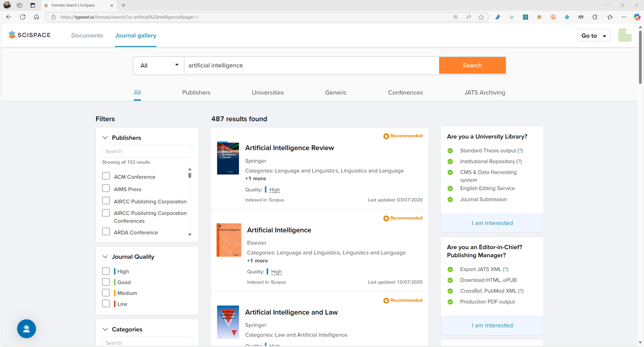
Task: Enable the Low journal quality filter
Action: pos(106,304)
